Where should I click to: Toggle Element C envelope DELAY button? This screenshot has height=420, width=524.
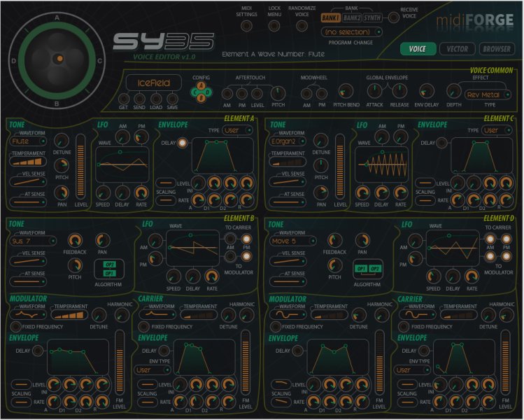441,143
